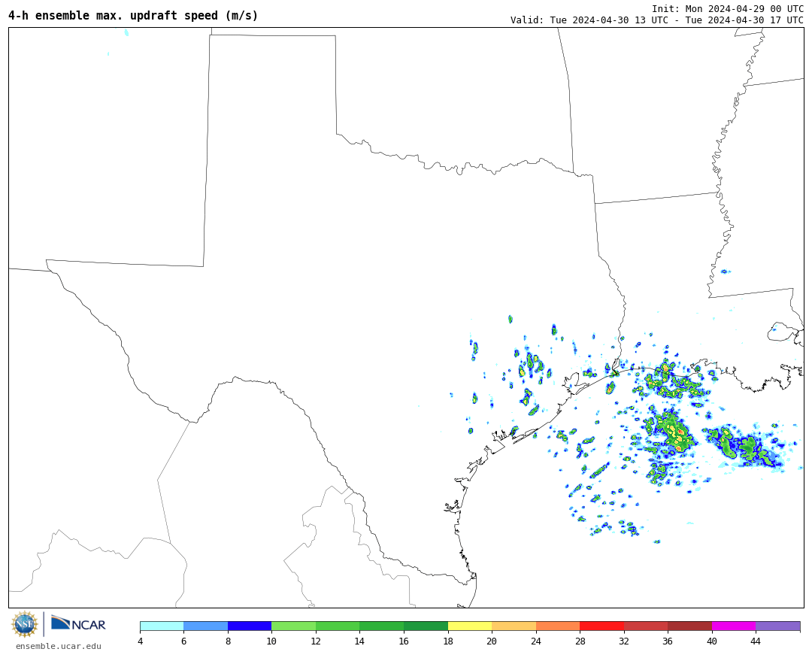Pick the dark brown-red 36–40 colorbar swatch
812x655 pixels.
[x=689, y=626]
